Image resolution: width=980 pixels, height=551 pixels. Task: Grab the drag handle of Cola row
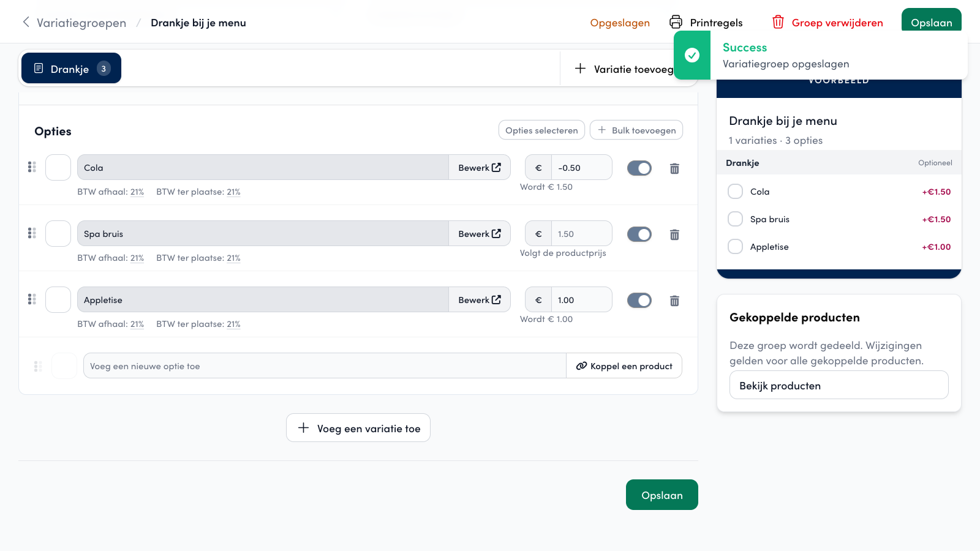pyautogui.click(x=32, y=167)
